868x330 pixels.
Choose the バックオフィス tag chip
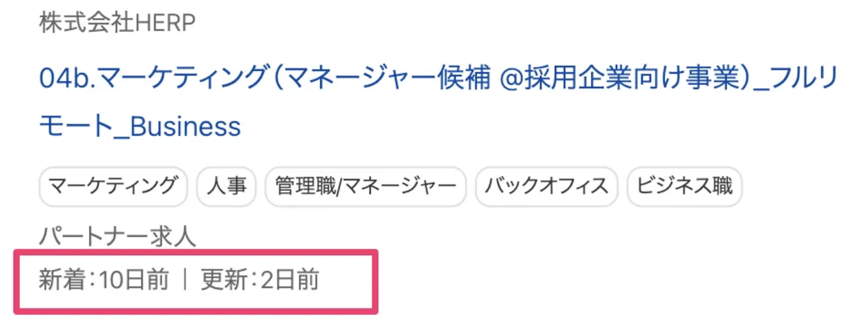tap(546, 186)
